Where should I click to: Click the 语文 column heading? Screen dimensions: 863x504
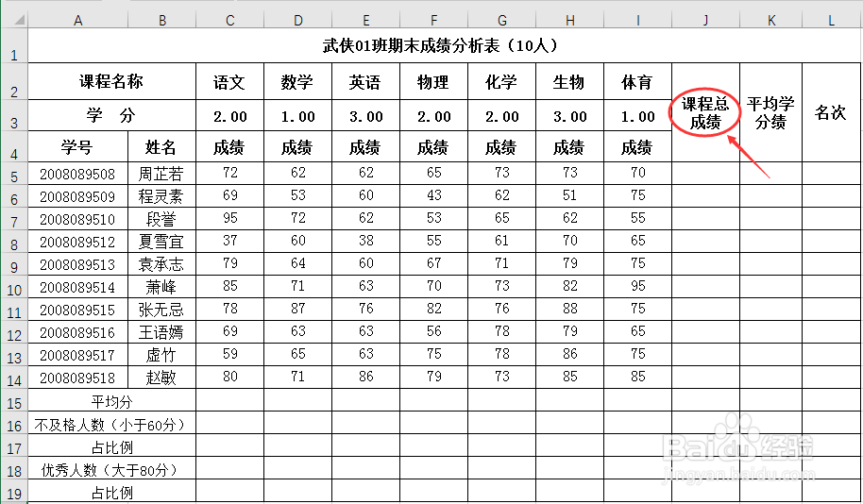click(x=230, y=81)
